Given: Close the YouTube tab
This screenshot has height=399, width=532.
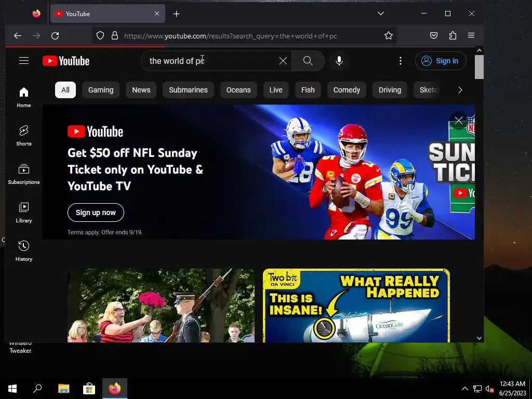Looking at the screenshot, I should click(x=157, y=14).
